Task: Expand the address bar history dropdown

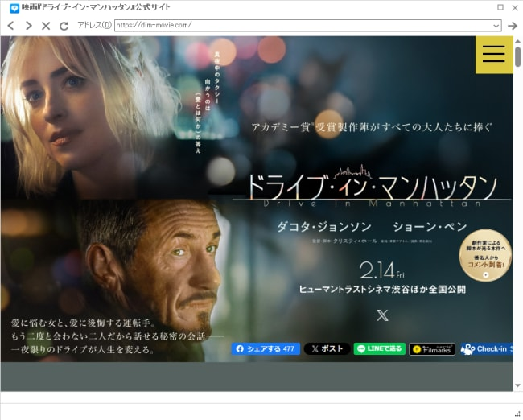Action: point(496,26)
